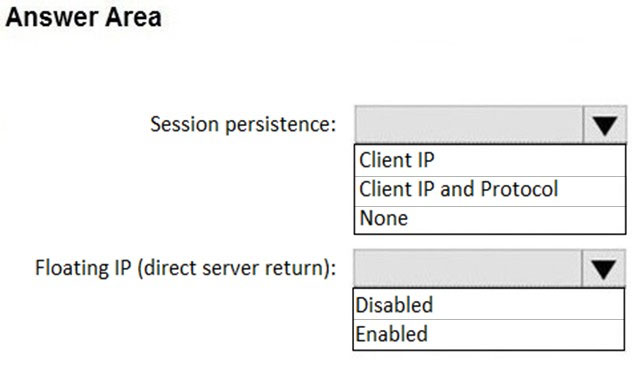
Task: Collapse the Floating IP list via its arrow
Action: 603,268
